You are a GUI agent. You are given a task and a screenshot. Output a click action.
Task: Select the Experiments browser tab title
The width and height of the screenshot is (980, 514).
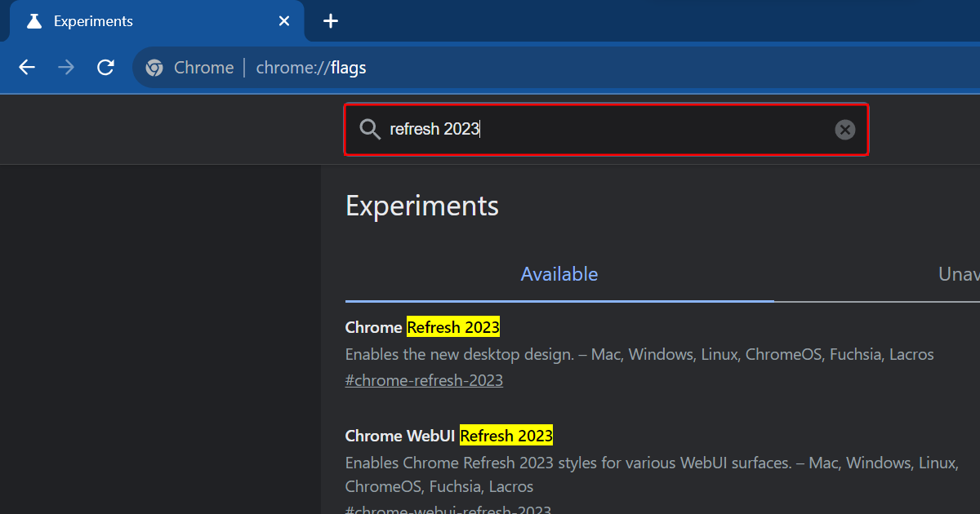point(93,21)
